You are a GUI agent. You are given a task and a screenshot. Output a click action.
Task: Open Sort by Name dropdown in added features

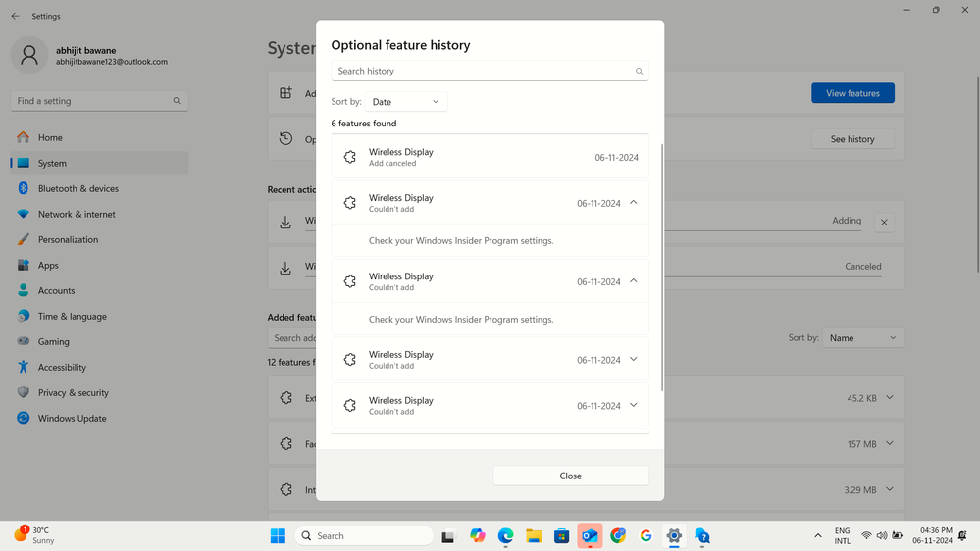click(x=863, y=338)
